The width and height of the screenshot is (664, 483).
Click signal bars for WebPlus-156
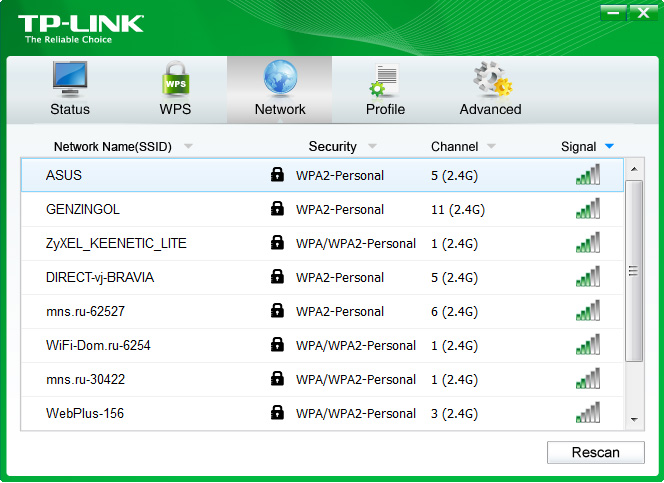tap(588, 412)
